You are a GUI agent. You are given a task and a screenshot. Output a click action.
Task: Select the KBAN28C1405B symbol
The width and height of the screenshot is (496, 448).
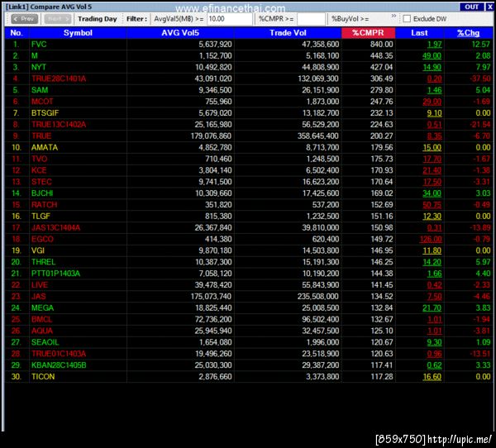(x=59, y=365)
